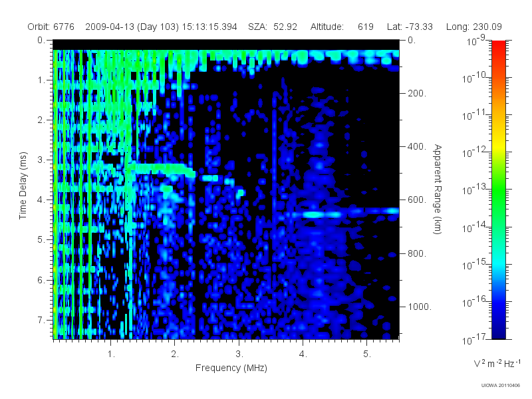Click the units label 'V² m⁻² Hz⁻¹'
The width and height of the screenshot is (532, 399).
(x=497, y=363)
